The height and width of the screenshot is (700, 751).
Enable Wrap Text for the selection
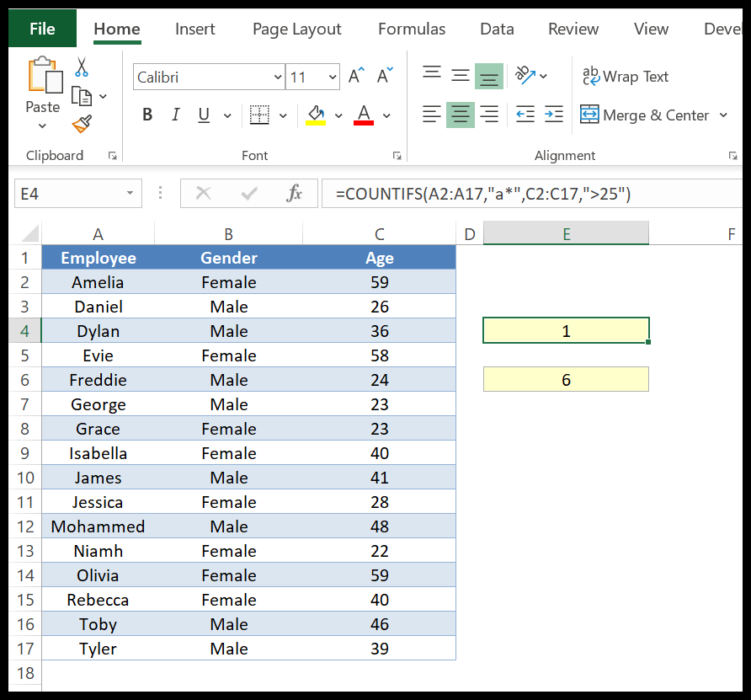626,77
